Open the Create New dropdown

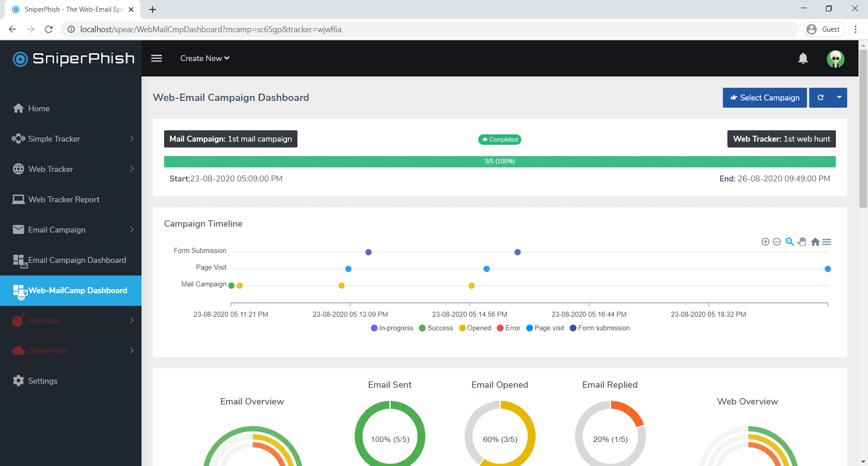coord(205,58)
